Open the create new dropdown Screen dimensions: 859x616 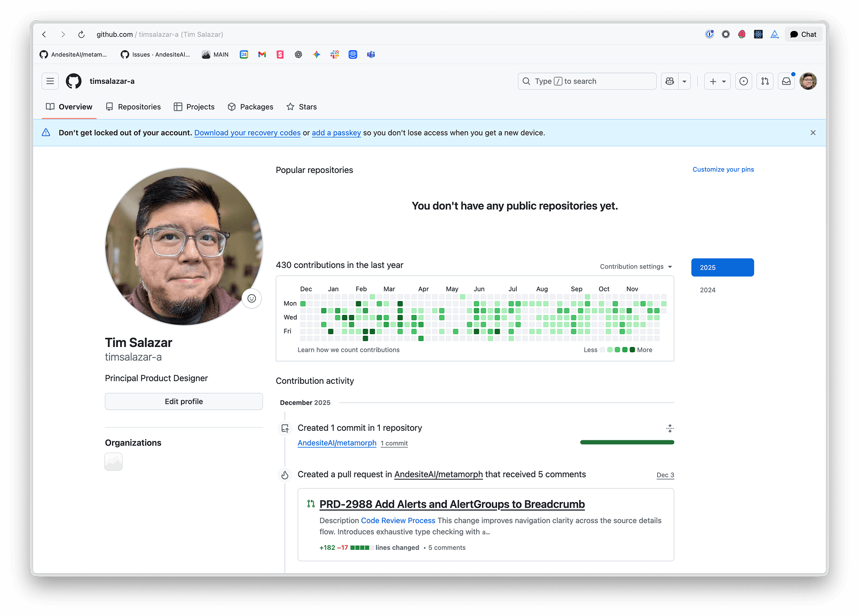pos(717,81)
